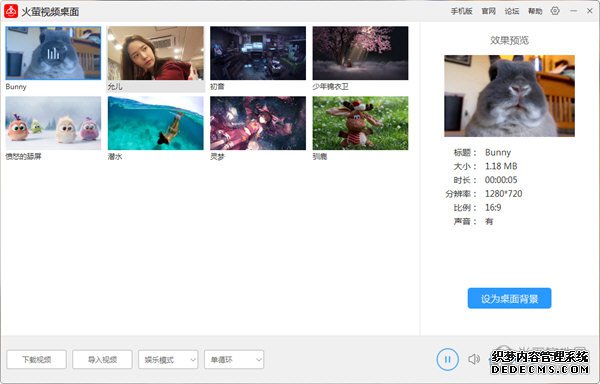This screenshot has width=600, height=384.
Task: Expand the 单循环 dropdown
Action: [x=234, y=360]
